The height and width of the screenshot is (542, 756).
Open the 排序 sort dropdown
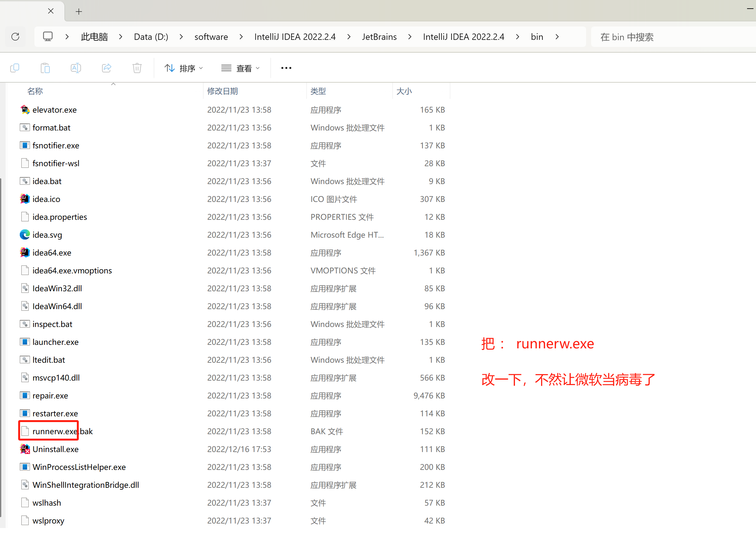point(184,68)
